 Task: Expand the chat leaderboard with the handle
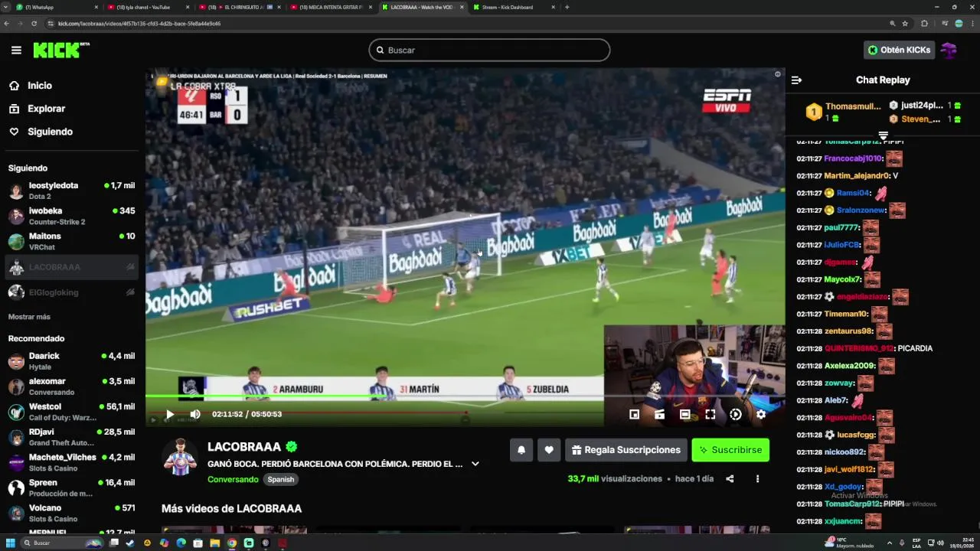point(883,135)
